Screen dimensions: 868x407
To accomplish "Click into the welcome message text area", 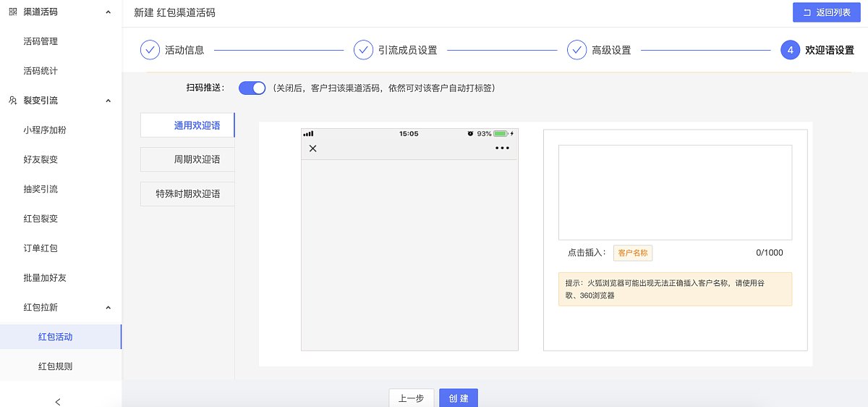I will click(675, 192).
